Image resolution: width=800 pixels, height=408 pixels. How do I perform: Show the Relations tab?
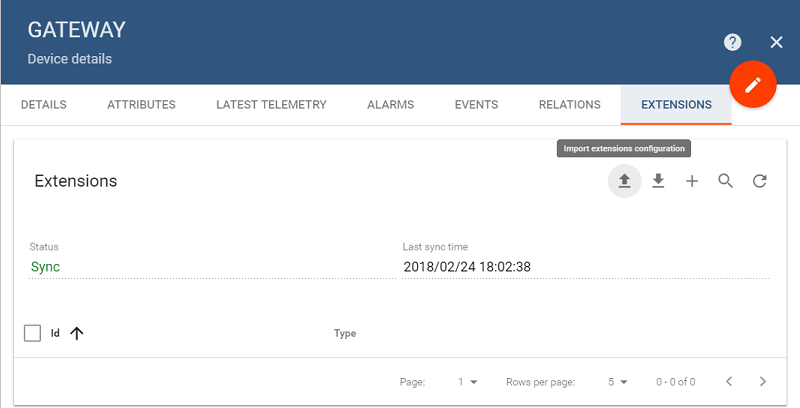569,105
